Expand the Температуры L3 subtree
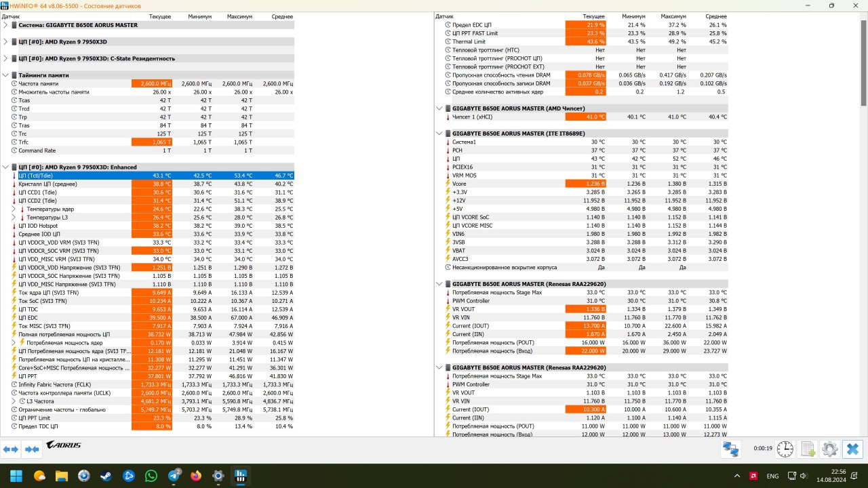Image resolution: width=868 pixels, height=488 pixels. [x=14, y=217]
